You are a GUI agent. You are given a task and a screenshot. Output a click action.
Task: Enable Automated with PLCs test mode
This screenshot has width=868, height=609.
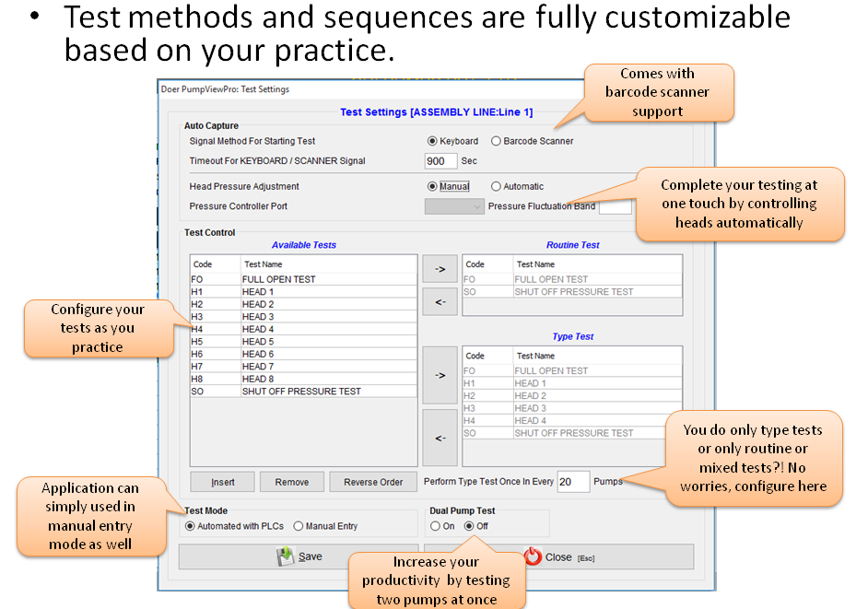[x=191, y=526]
